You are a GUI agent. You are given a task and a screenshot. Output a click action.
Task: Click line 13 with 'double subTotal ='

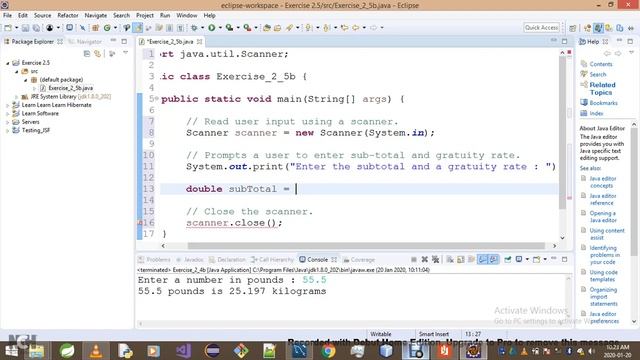pyautogui.click(x=359, y=189)
